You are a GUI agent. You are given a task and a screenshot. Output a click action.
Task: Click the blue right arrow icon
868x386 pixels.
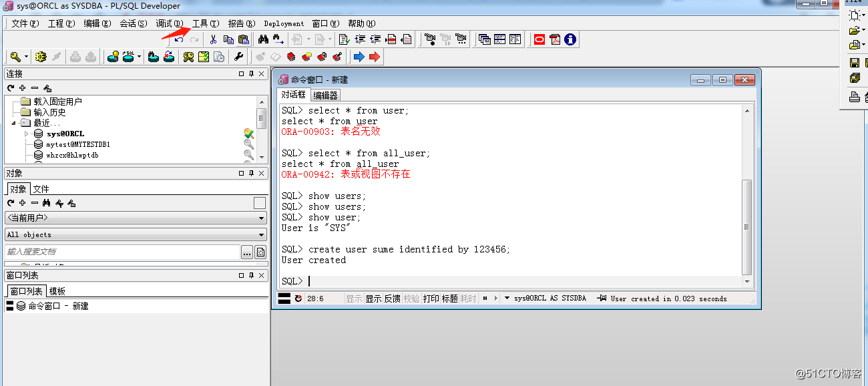(x=359, y=57)
